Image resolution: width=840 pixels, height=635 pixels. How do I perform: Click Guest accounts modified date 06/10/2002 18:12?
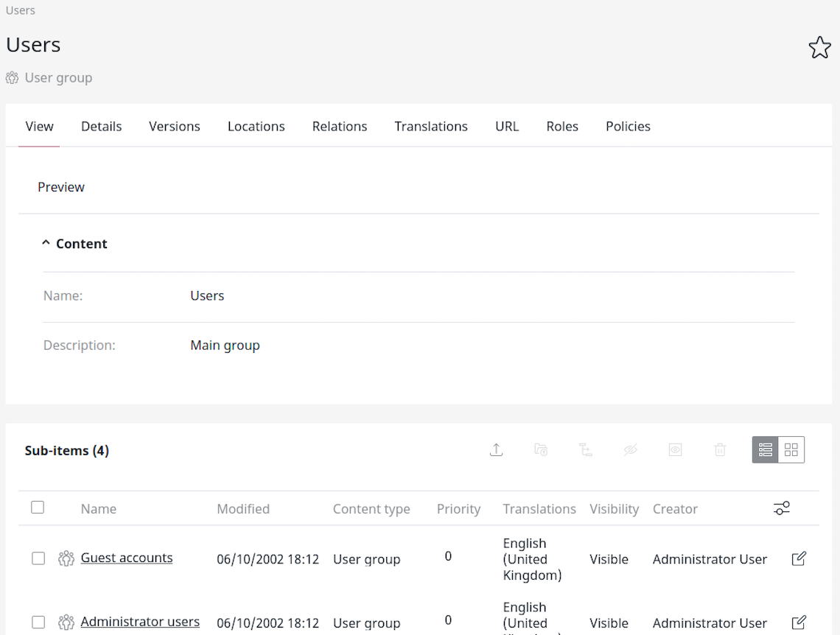(268, 559)
